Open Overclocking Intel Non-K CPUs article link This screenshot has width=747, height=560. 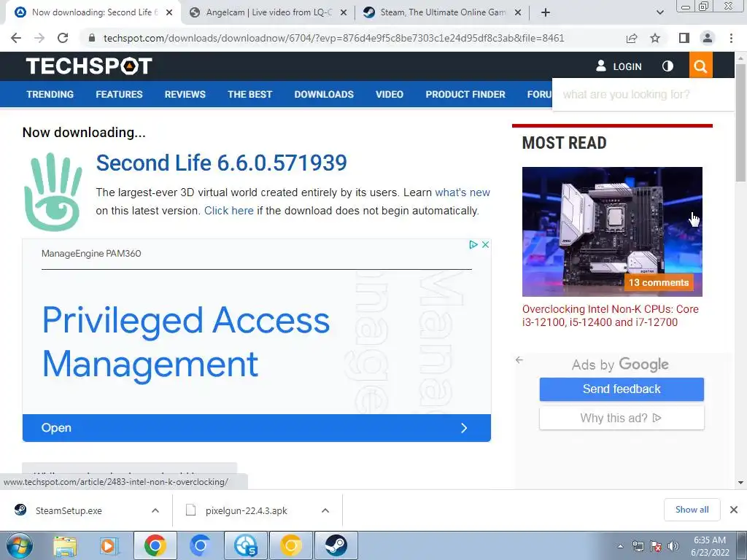coord(611,316)
